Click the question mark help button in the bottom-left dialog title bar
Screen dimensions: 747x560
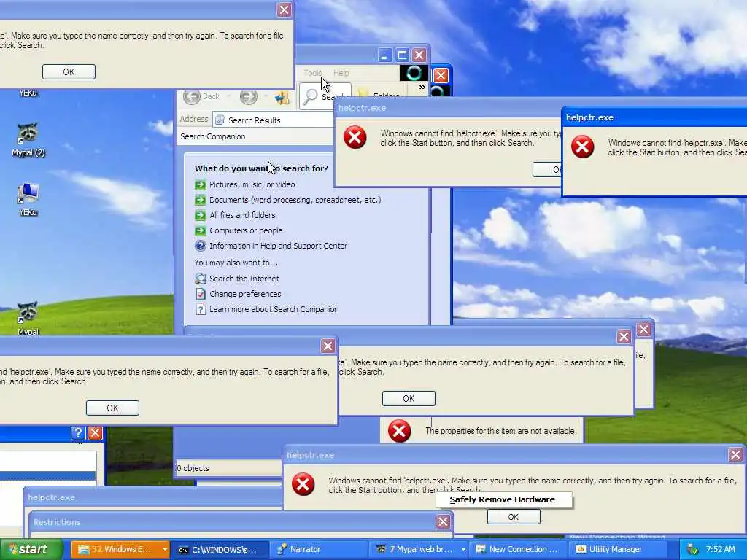click(78, 433)
